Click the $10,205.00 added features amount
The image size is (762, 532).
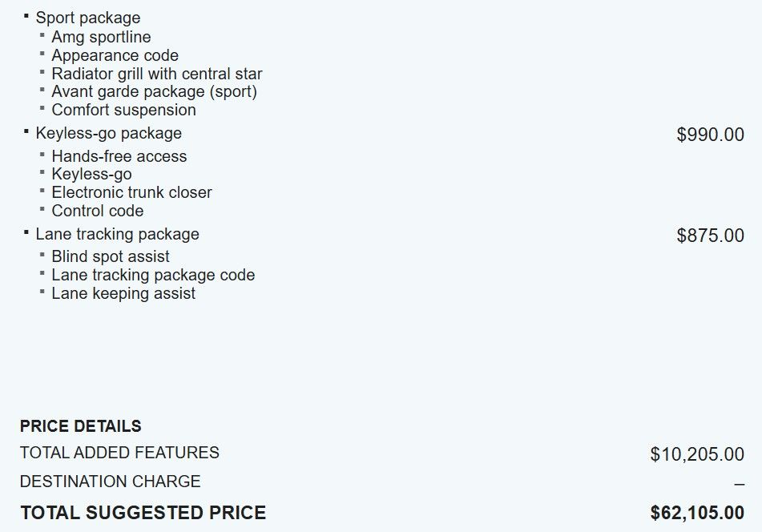pyautogui.click(x=697, y=455)
